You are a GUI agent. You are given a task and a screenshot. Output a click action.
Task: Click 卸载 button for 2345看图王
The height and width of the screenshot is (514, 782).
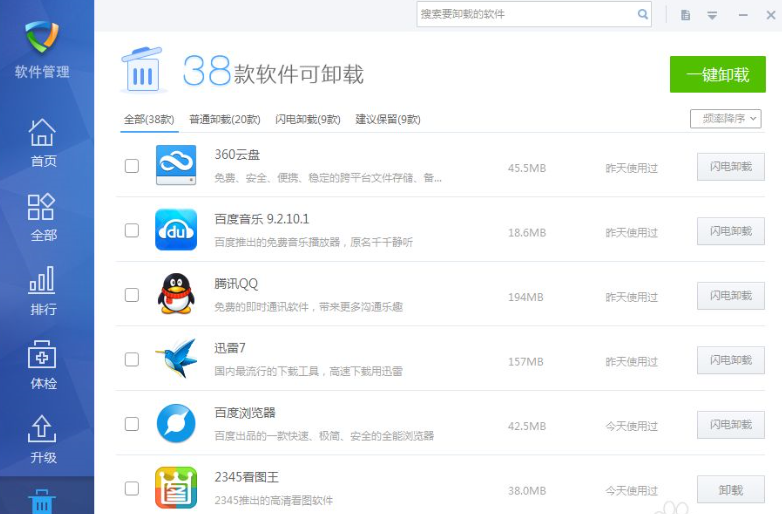[x=731, y=490]
